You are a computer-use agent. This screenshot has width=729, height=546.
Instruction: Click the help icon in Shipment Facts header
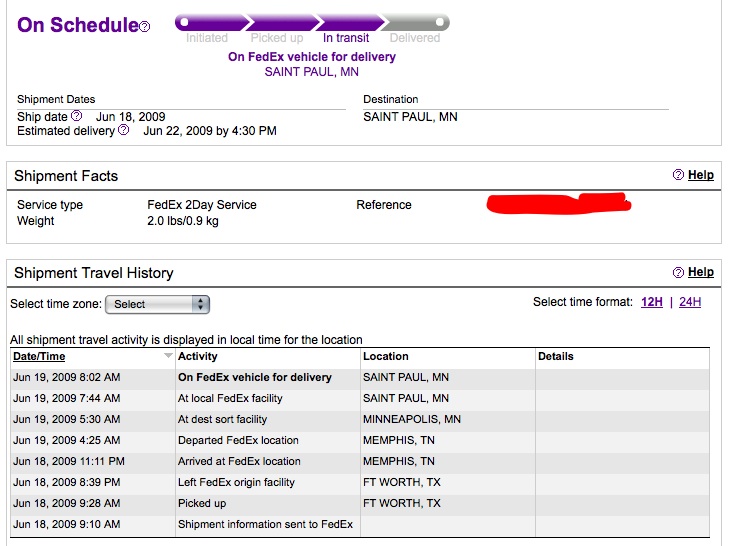pyautogui.click(x=678, y=175)
